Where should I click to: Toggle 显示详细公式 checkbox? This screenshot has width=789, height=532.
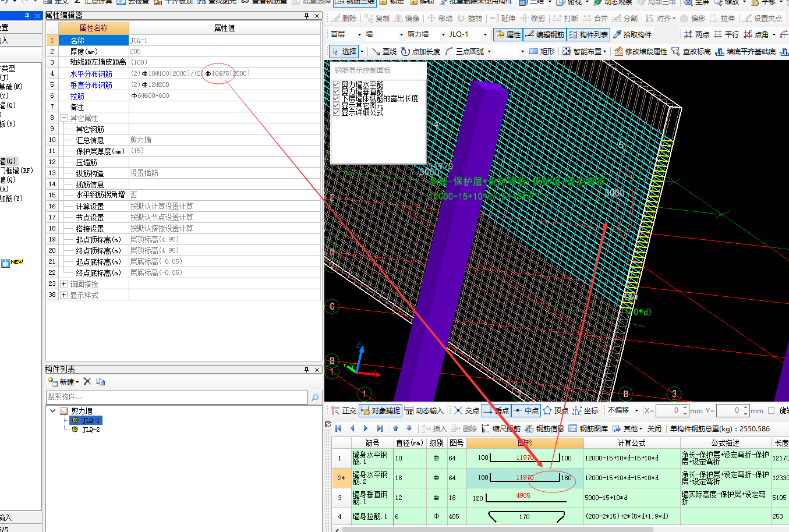tap(337, 112)
